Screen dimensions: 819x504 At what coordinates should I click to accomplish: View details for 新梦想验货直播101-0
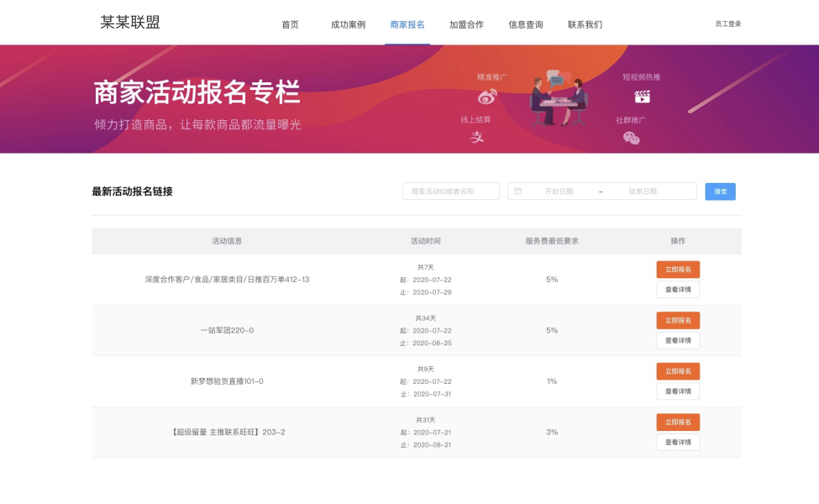(678, 391)
